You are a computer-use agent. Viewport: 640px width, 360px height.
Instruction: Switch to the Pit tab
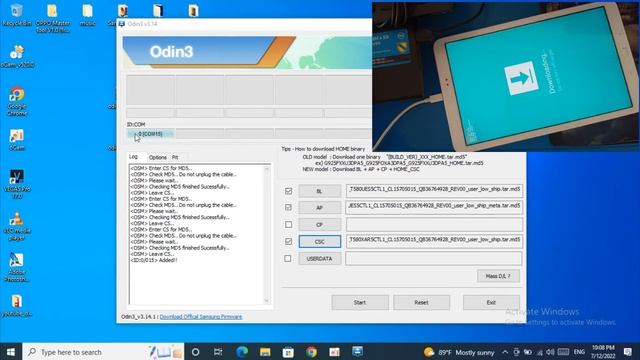[175, 158]
